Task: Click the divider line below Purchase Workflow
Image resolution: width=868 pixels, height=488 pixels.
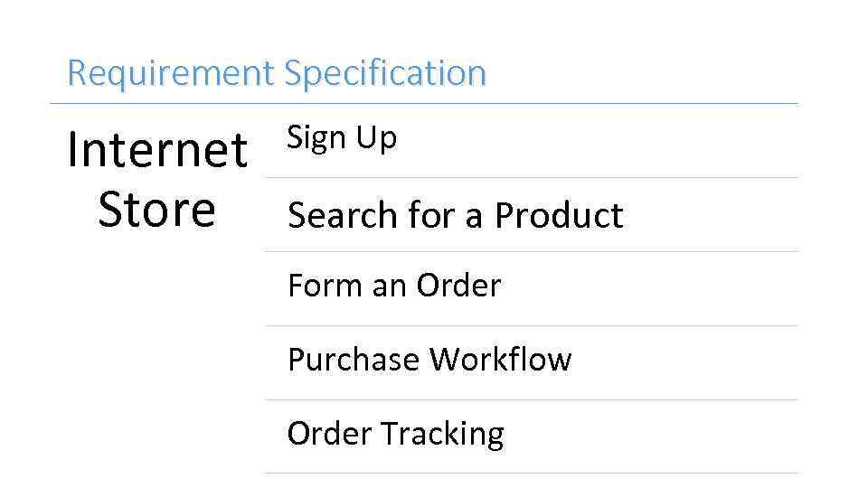Action: coord(532,399)
